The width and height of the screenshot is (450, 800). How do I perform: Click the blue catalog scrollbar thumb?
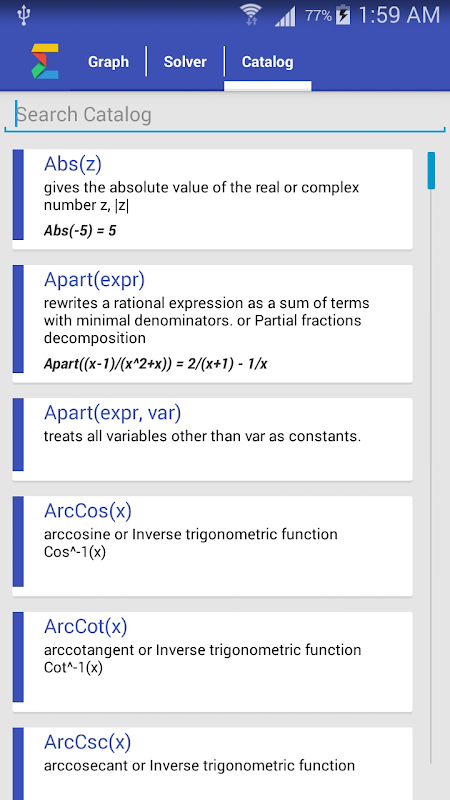pos(431,170)
